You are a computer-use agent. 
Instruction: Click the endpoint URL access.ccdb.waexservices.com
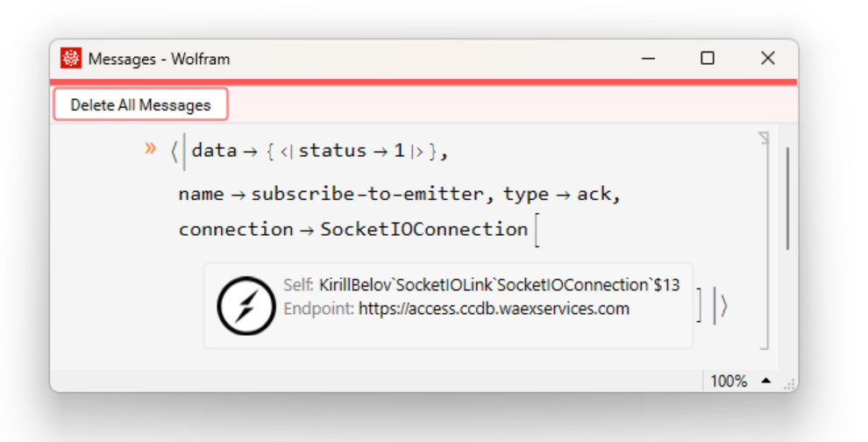click(494, 309)
